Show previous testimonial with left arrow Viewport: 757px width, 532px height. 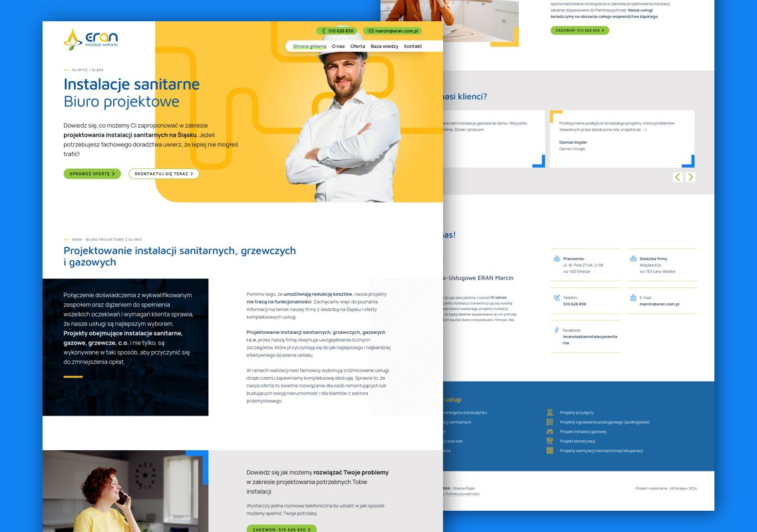coord(678,177)
